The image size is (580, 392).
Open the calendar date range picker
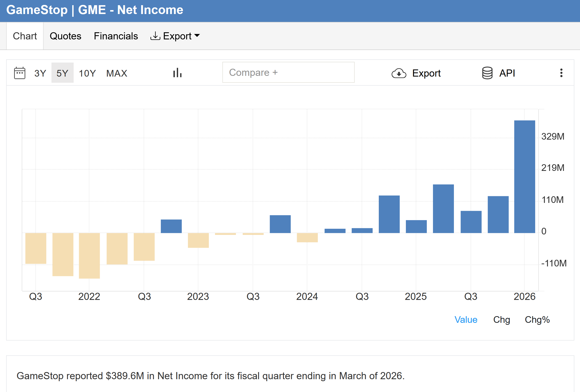pos(20,73)
